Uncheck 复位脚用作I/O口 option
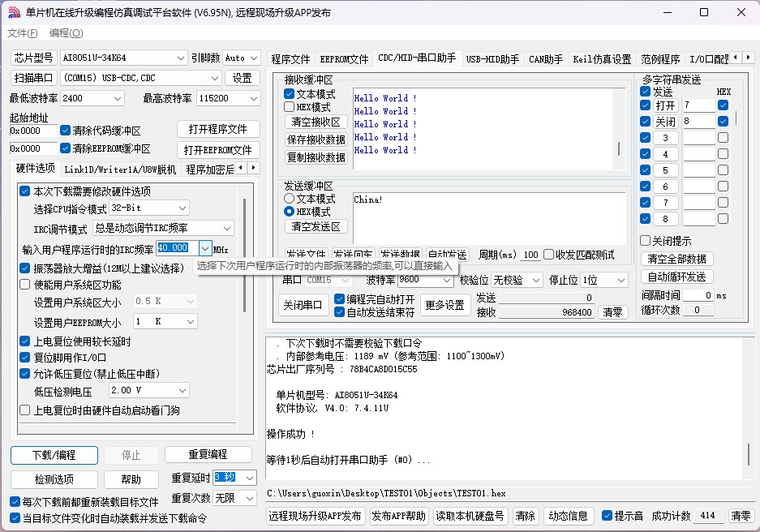Image resolution: width=760 pixels, height=532 pixels. 25,358
